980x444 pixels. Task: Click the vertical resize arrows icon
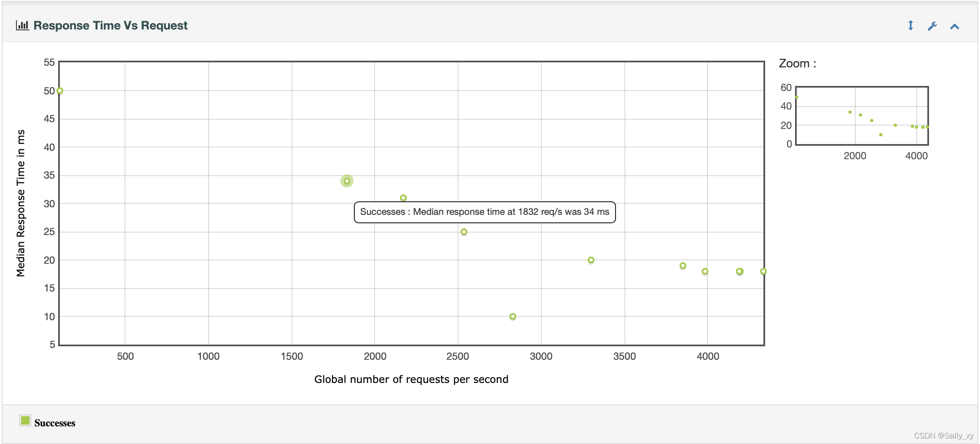click(x=910, y=26)
